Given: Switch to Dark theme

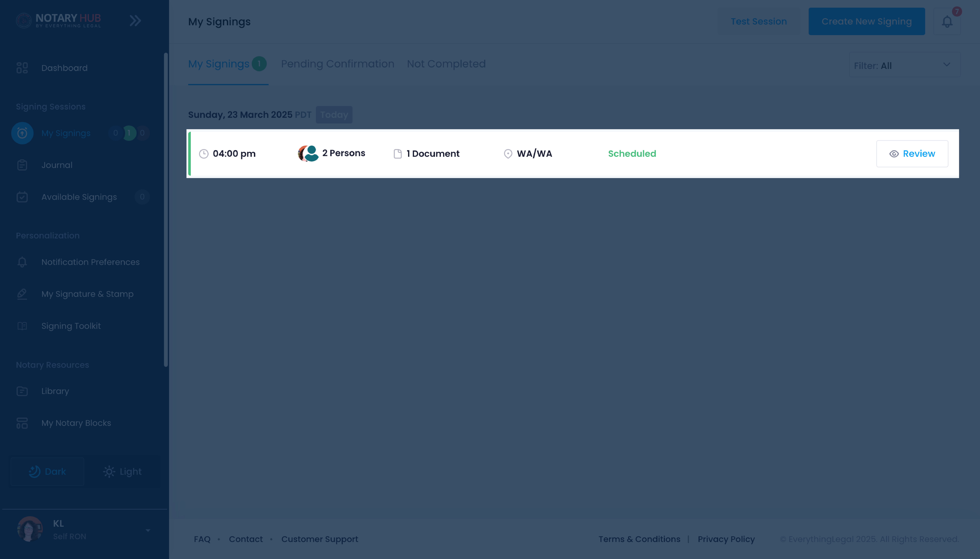Looking at the screenshot, I should [48, 472].
